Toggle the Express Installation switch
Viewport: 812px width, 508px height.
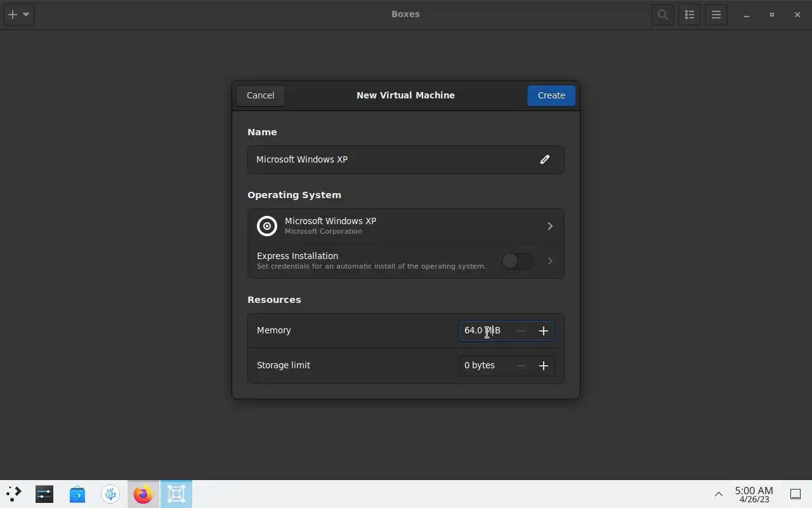tap(517, 261)
